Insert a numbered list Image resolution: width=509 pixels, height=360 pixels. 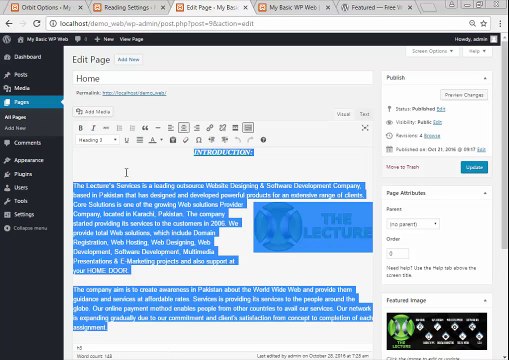click(x=132, y=128)
